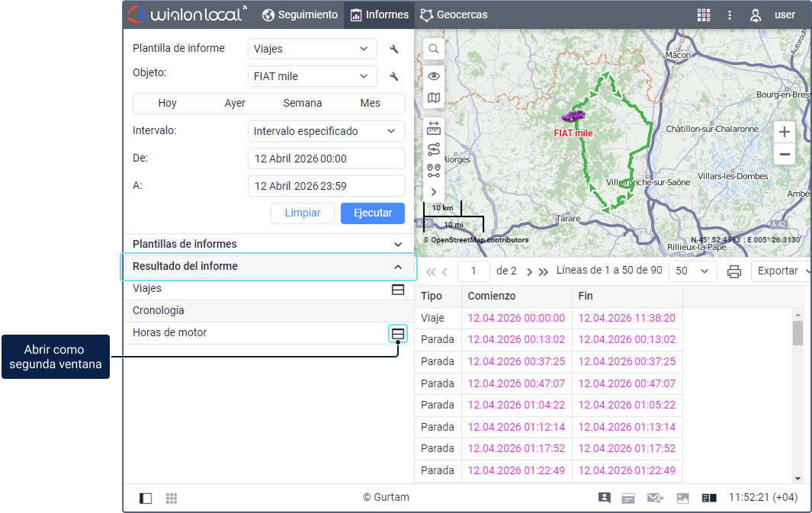Open the Intervalo especificado dropdown
The height and width of the screenshot is (513, 812).
pos(326,131)
